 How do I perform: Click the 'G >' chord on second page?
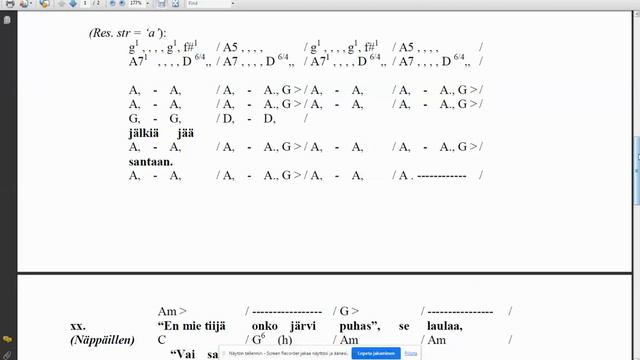tap(349, 311)
